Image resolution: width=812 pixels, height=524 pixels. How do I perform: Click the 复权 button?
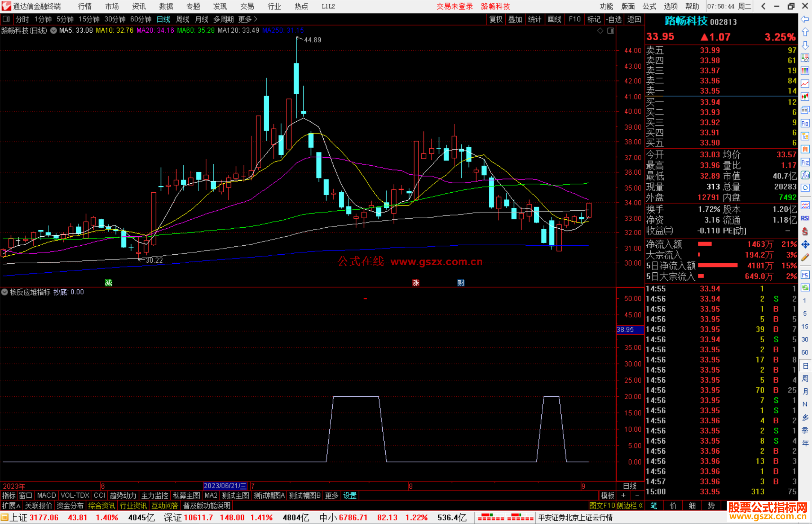(x=496, y=19)
